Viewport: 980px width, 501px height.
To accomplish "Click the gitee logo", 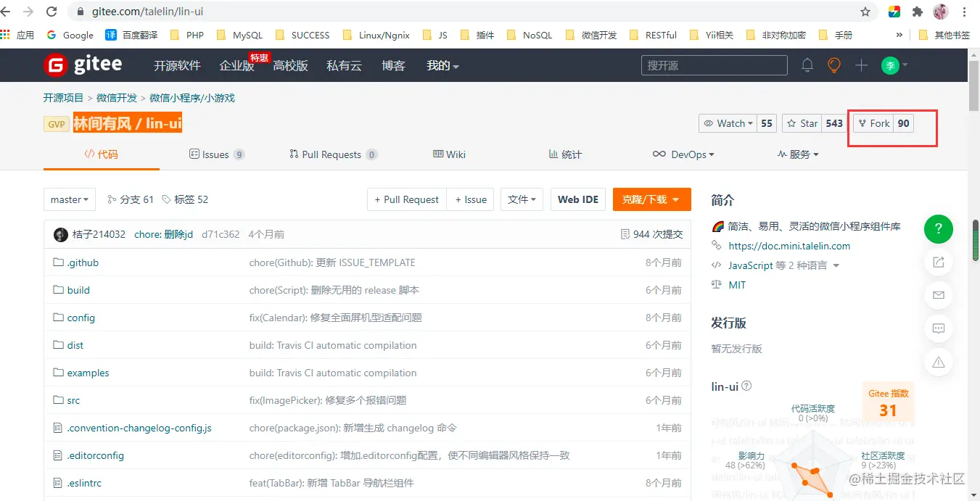I will click(x=83, y=65).
